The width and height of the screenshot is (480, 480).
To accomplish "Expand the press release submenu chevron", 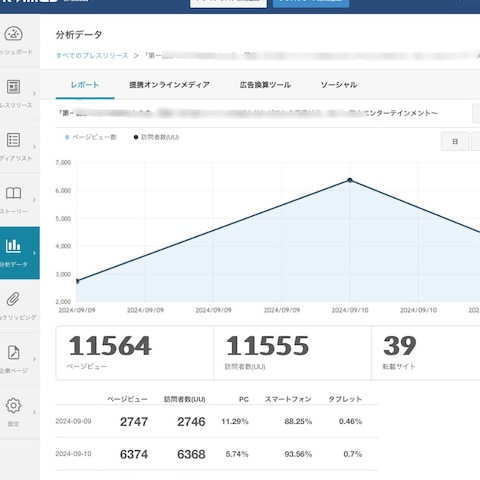I will [x=34, y=93].
